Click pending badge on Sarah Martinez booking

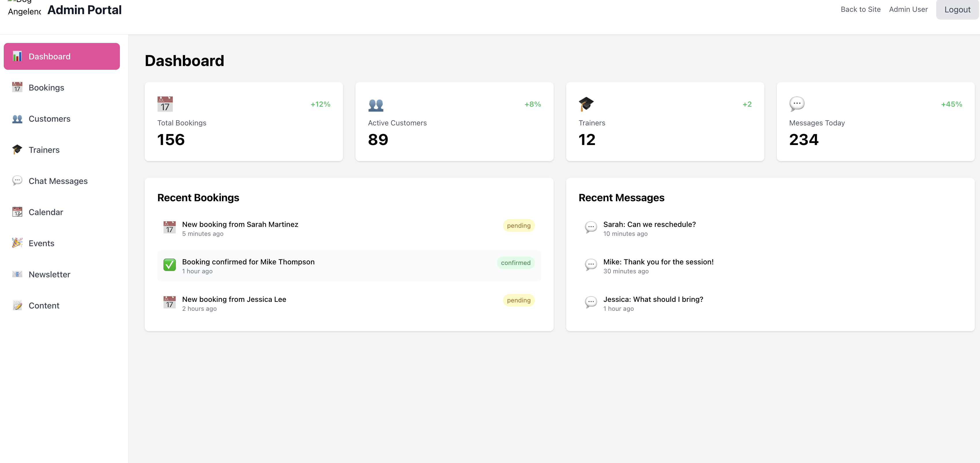coord(518,226)
